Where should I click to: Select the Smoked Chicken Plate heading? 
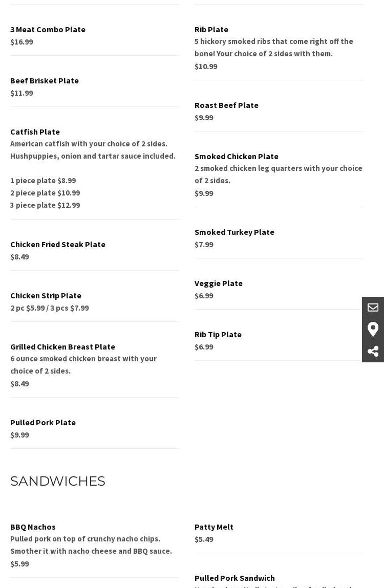click(237, 156)
